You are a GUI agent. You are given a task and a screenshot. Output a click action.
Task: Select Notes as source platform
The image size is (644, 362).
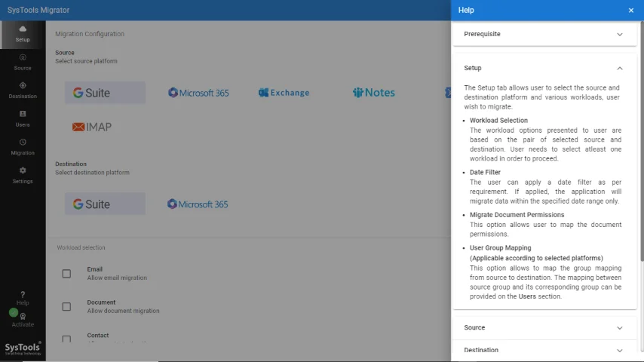374,93
